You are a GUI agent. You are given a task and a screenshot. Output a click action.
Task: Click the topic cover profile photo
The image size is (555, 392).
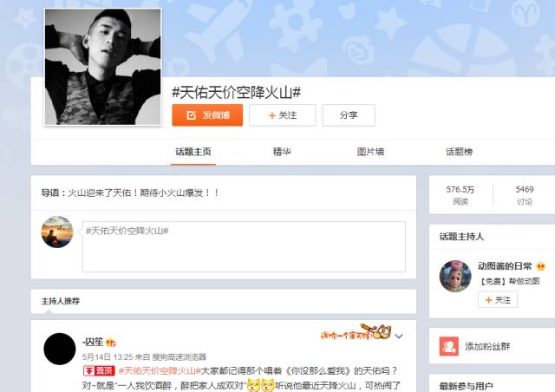coord(102,67)
